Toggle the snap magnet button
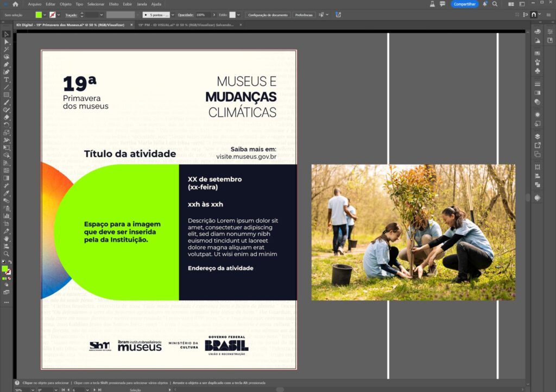 point(534,15)
